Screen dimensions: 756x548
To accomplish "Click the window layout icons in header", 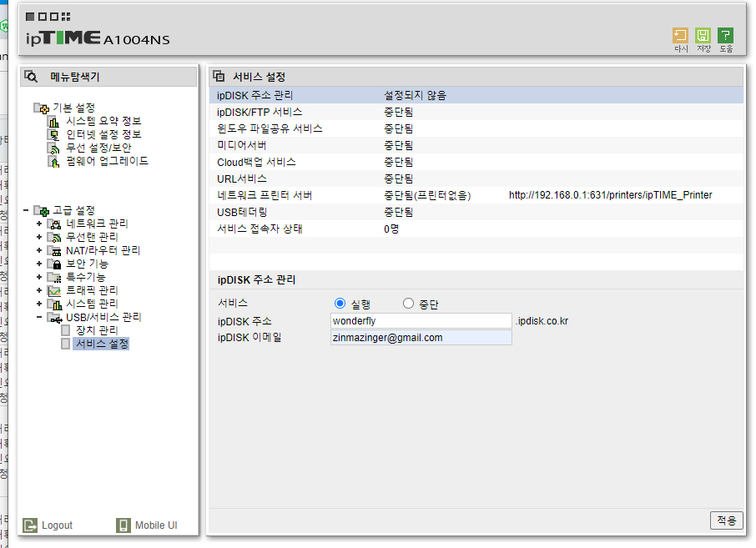I will click(x=48, y=17).
